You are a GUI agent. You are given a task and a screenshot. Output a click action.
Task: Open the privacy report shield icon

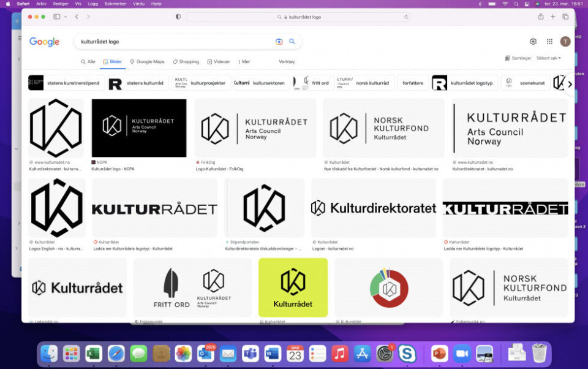click(178, 17)
